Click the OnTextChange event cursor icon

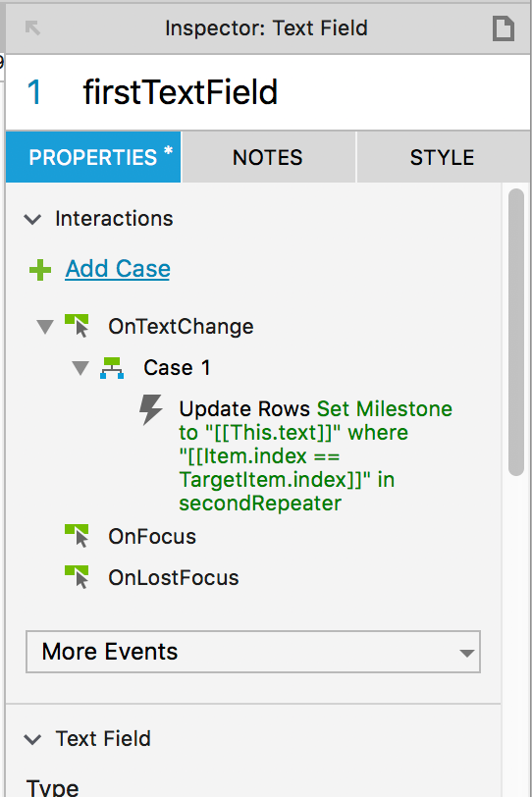pos(78,326)
